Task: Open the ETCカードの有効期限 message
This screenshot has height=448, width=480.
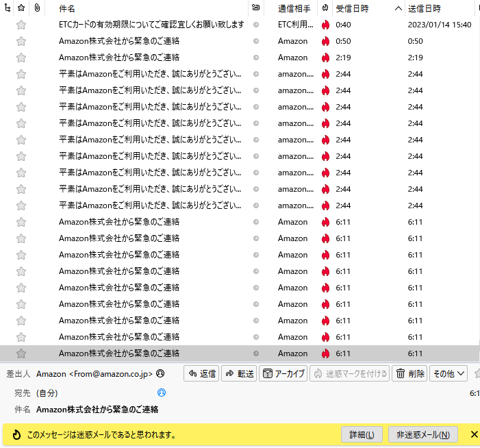Action: pos(151,25)
